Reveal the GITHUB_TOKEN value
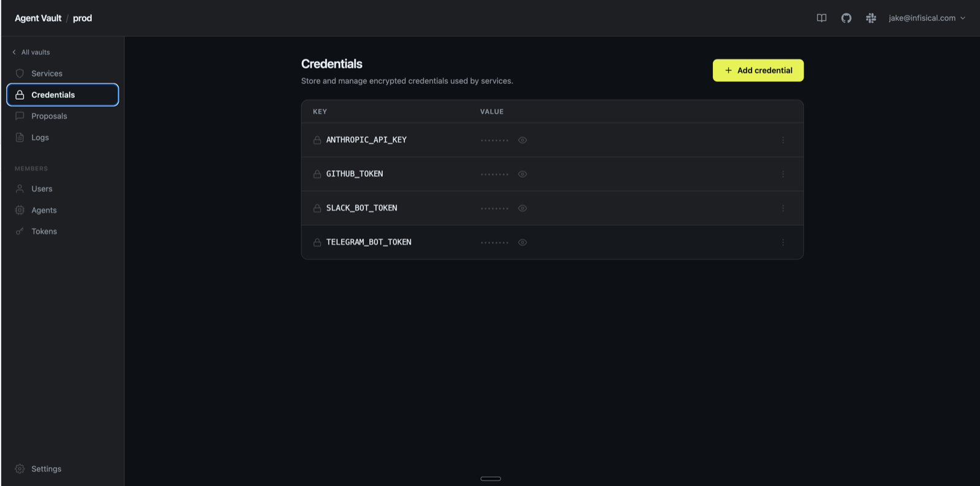Screen dimensions: 980x486 coord(522,174)
